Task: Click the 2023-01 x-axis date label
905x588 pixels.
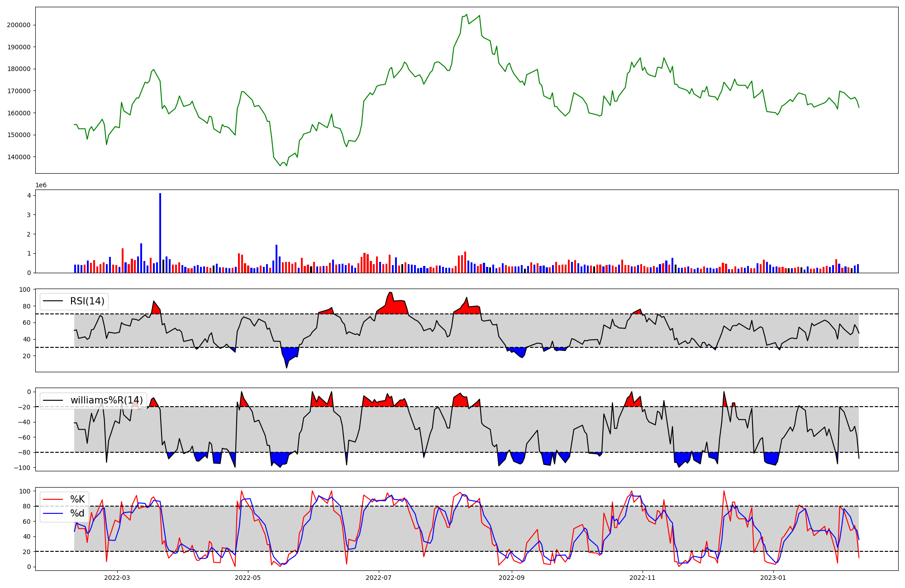Action: click(x=773, y=578)
